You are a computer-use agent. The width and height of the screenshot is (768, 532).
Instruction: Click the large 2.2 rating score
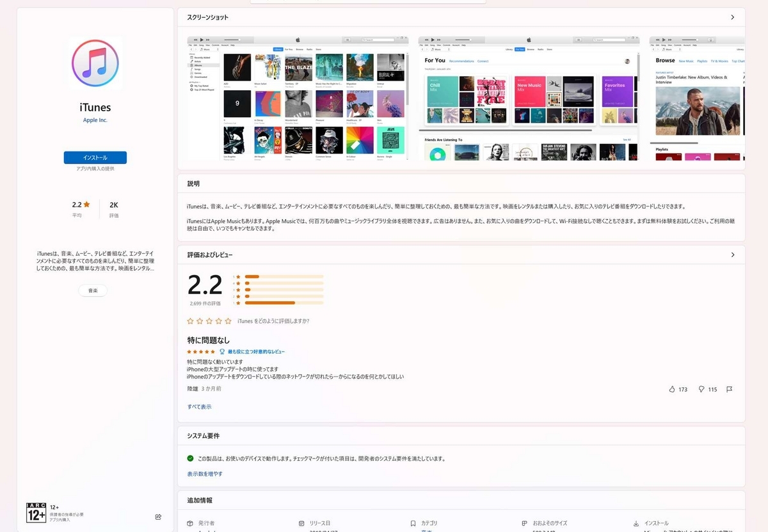(205, 285)
